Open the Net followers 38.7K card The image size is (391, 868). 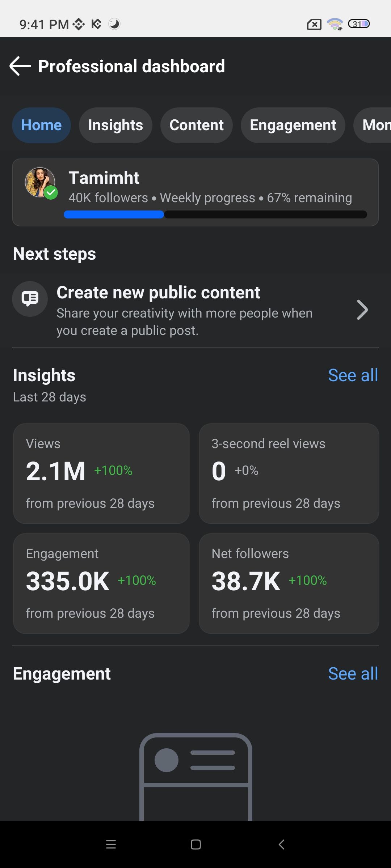pyautogui.click(x=289, y=583)
